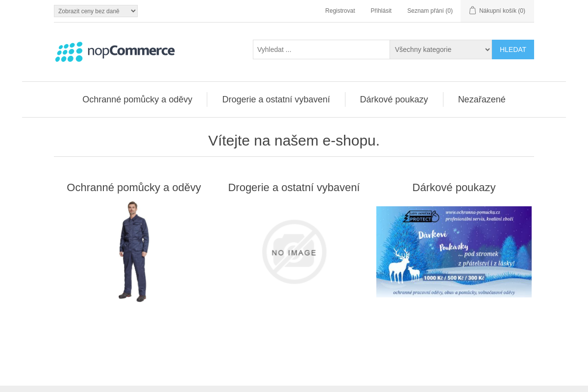Open the gift voucher banner image
This screenshot has height=392, width=588.
[454, 251]
